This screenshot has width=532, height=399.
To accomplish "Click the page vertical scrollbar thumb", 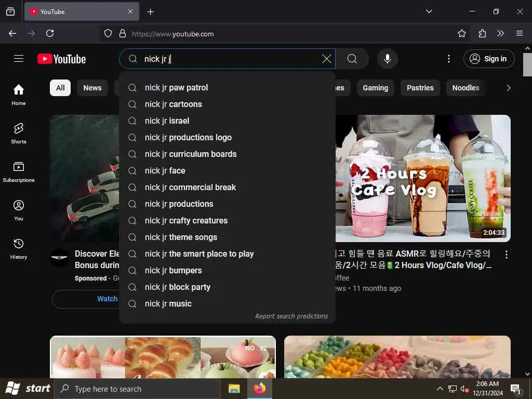I will tap(527, 64).
